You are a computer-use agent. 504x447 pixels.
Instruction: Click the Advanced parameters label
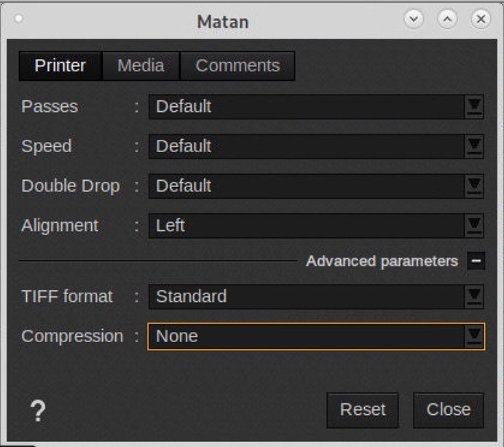(382, 261)
